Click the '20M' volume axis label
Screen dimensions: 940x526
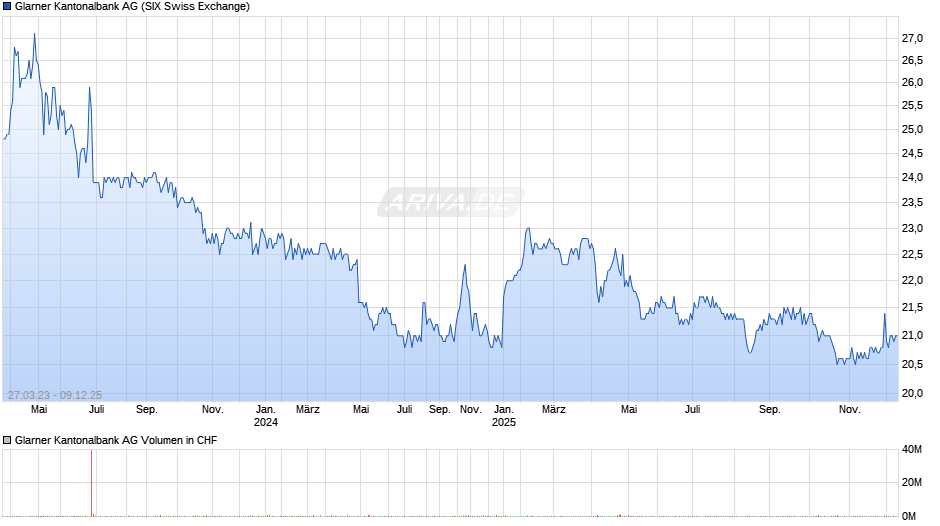click(x=912, y=482)
